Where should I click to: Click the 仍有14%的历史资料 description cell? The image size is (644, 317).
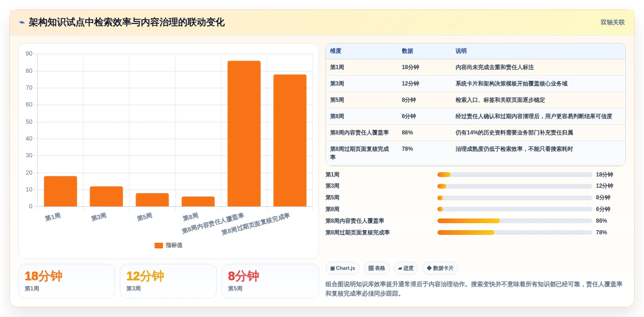pos(514,133)
